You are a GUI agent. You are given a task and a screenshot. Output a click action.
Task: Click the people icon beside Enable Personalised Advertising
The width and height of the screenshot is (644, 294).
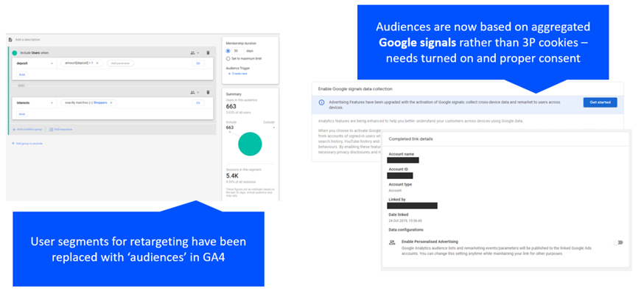pyautogui.click(x=392, y=242)
